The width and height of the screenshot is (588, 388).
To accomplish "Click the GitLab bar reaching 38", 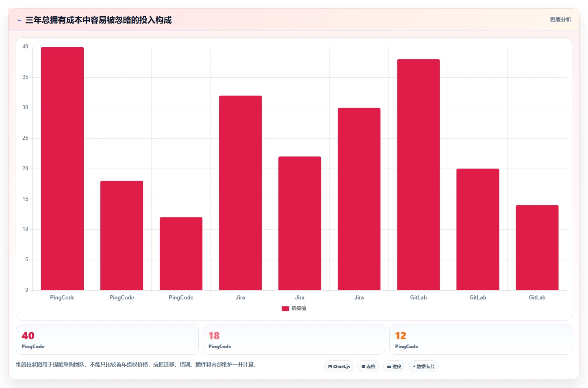I will pos(418,175).
